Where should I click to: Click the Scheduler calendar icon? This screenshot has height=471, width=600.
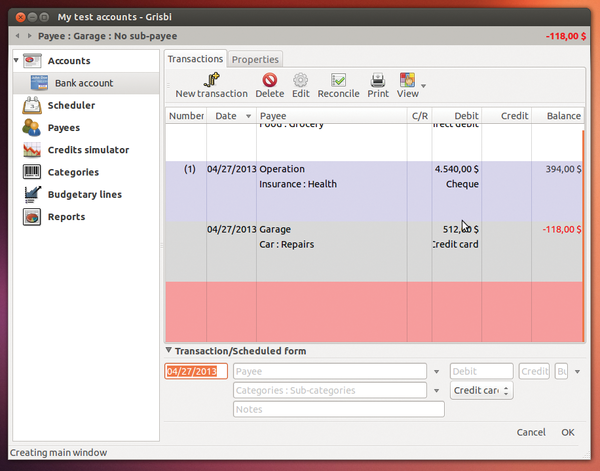click(x=32, y=105)
